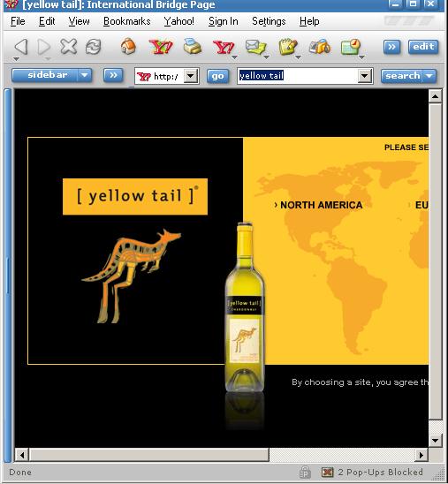The image size is (448, 484).
Task: Click the [ yellow tail ] logo banner
Action: (135, 196)
